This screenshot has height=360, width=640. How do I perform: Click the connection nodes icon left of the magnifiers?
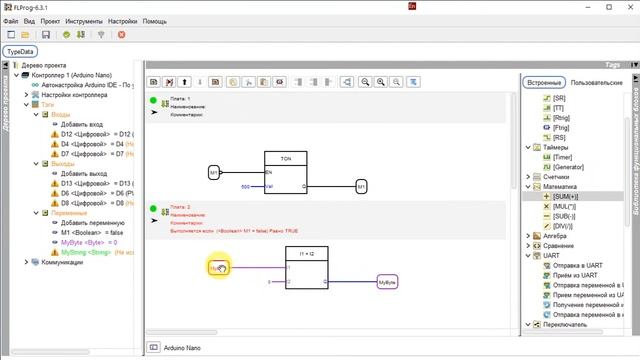(x=347, y=82)
